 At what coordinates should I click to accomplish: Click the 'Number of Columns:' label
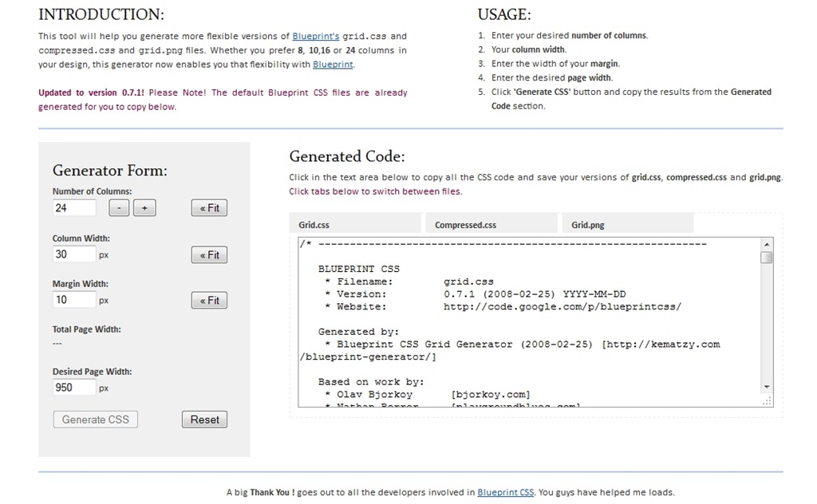93,191
